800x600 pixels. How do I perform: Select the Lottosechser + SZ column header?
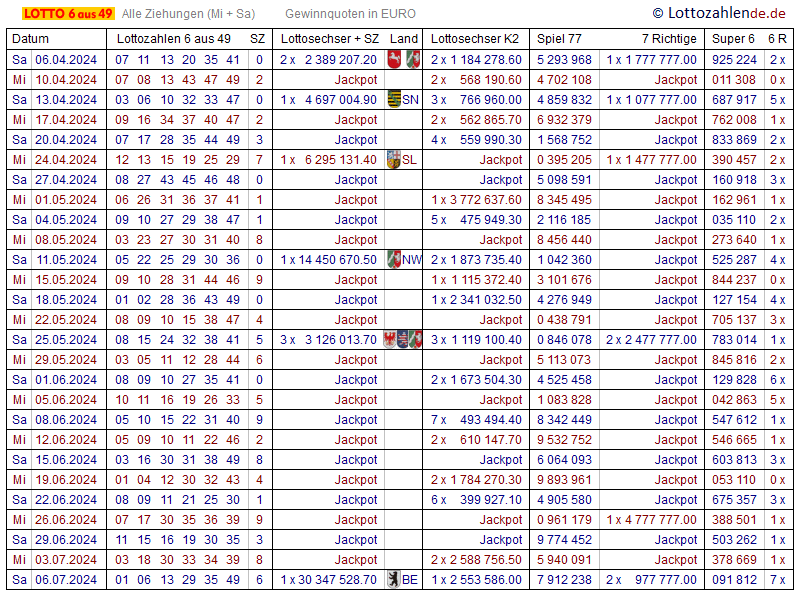[x=330, y=39]
